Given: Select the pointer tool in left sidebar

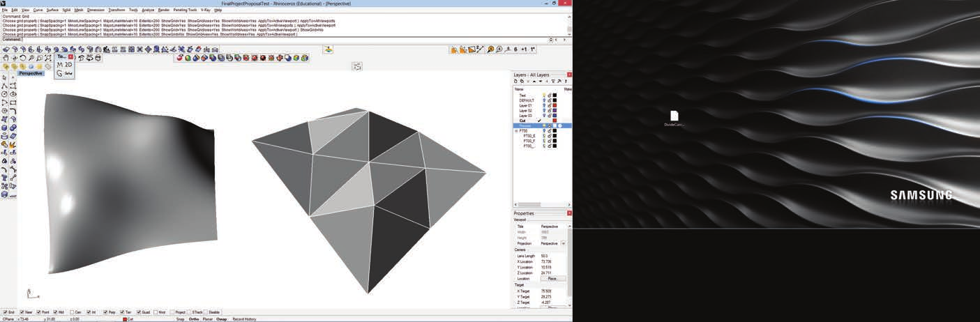Looking at the screenshot, I should click(x=4, y=77).
